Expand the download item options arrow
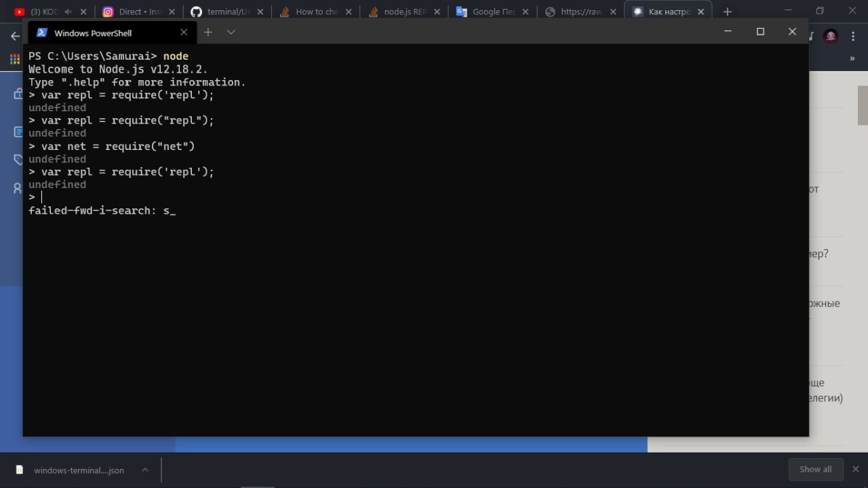This screenshot has width=868, height=488. [145, 470]
